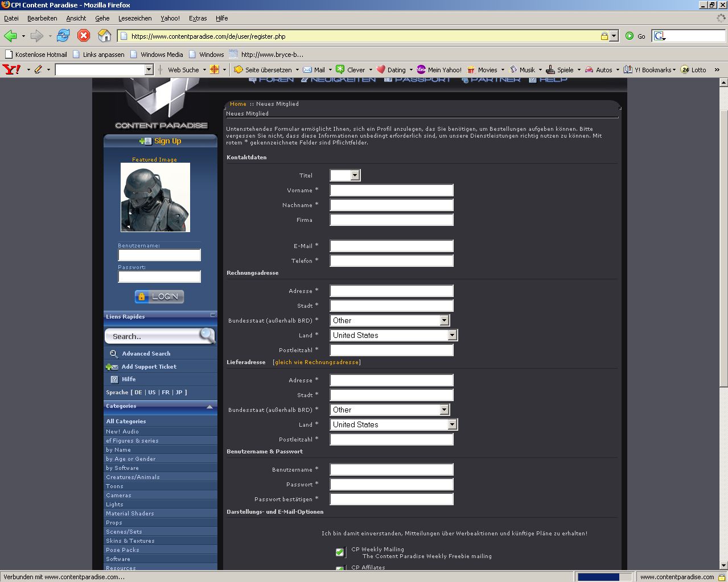Open Yahoo Mail from the toolbar
The image size is (728, 582).
tap(314, 70)
